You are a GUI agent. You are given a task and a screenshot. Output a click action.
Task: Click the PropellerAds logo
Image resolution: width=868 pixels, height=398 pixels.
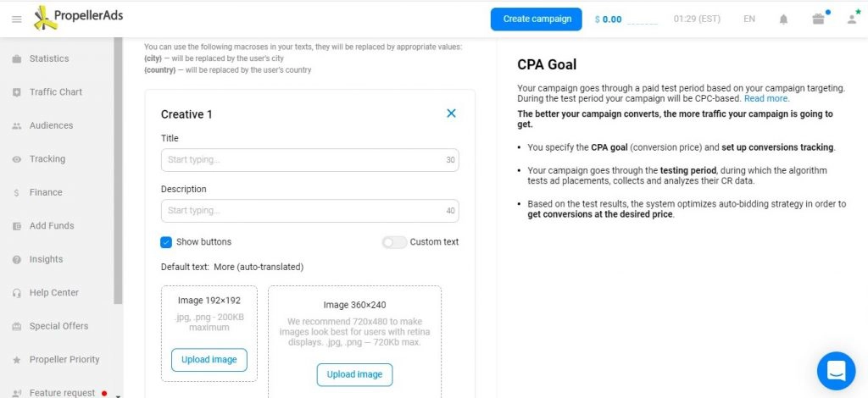click(x=78, y=17)
